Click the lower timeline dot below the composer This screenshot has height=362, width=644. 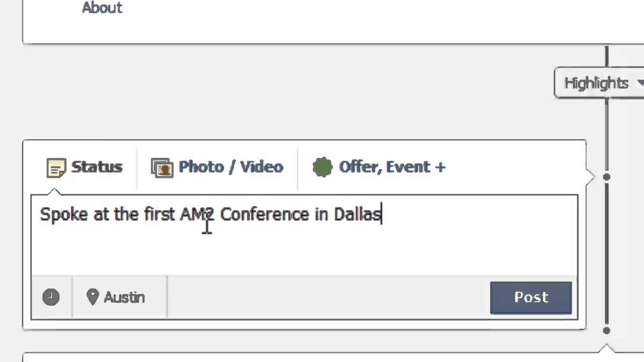607,330
